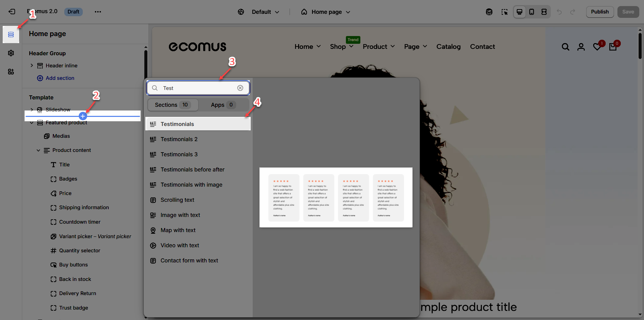
Task: Click the Save button
Action: [x=628, y=12]
